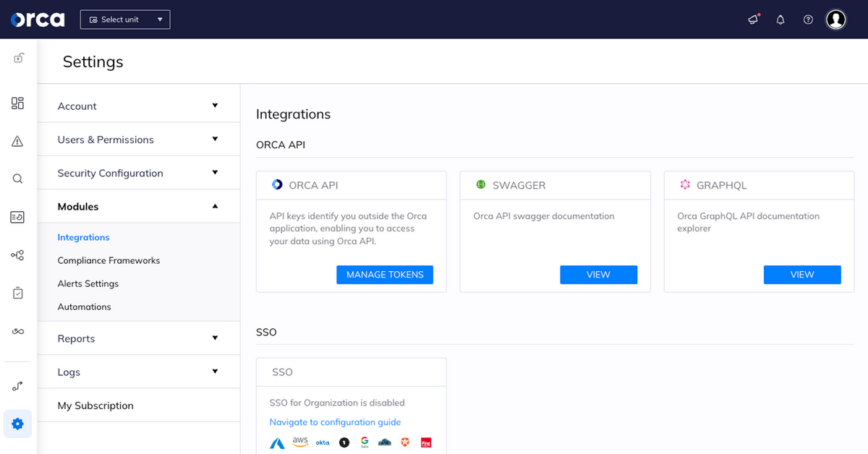Click the green Swagger logo icon

[481, 185]
